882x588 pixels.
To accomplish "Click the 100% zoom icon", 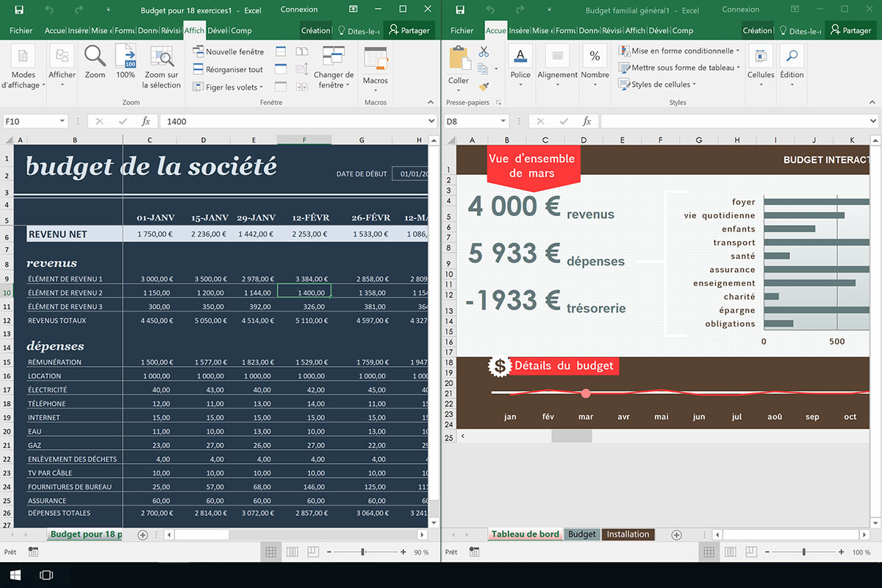I will (126, 57).
